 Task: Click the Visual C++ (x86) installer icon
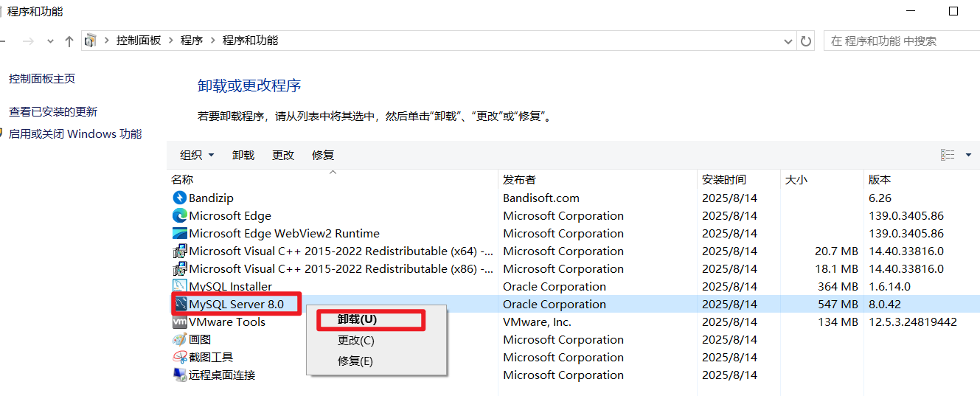click(x=179, y=268)
